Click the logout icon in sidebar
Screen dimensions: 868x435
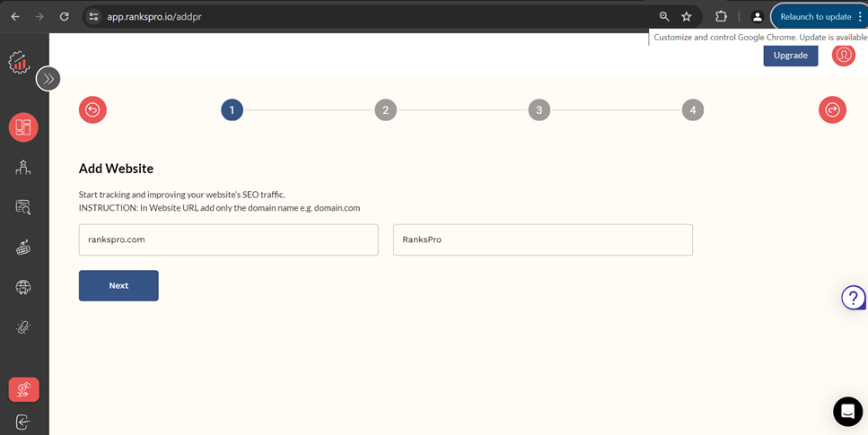pyautogui.click(x=22, y=422)
